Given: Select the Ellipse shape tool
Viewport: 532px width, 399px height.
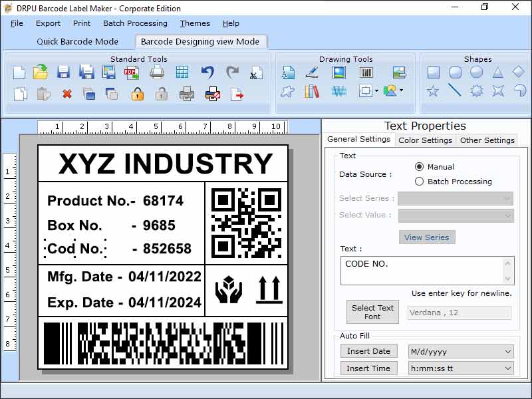Looking at the screenshot, I should (476, 72).
